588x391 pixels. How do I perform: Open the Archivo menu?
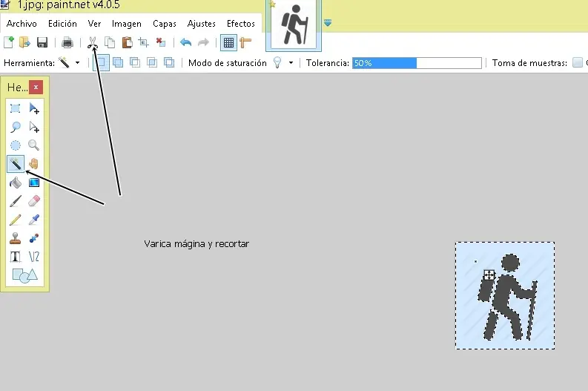[x=22, y=24]
